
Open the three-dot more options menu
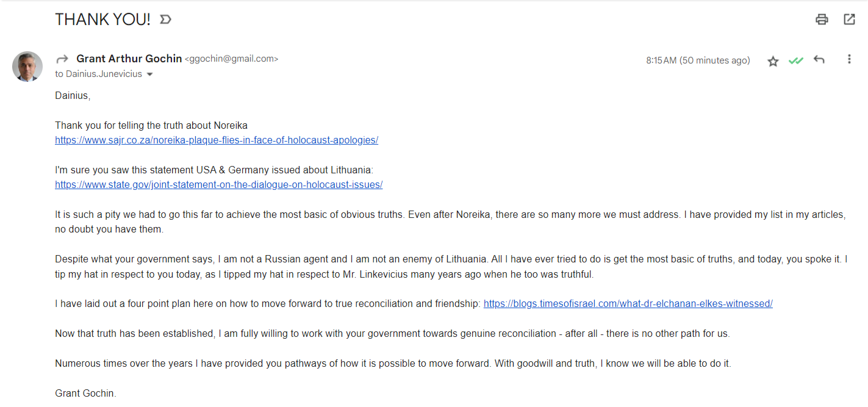(x=849, y=59)
